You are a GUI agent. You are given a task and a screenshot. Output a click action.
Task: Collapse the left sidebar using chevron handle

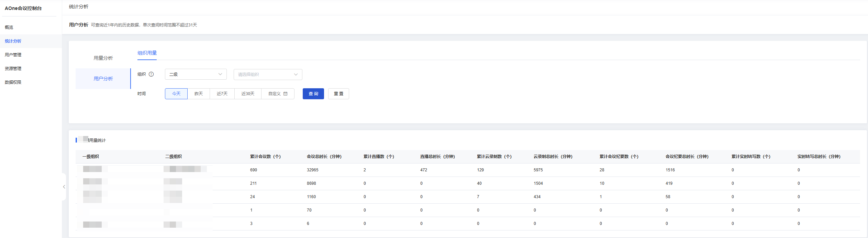[64, 187]
